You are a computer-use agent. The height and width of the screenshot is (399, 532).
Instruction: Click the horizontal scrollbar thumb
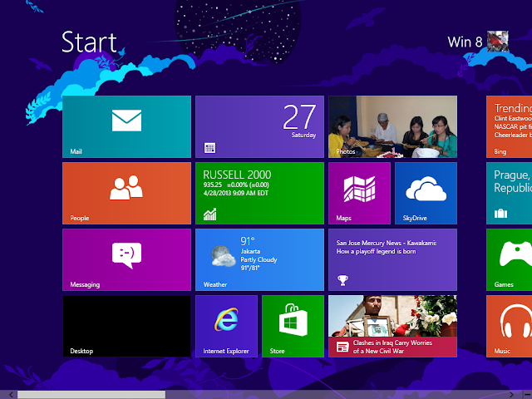(x=91, y=395)
